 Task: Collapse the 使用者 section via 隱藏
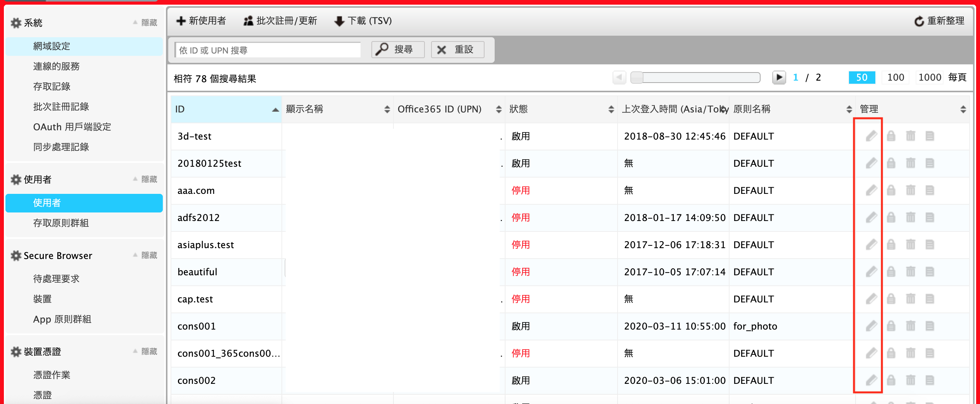[145, 180]
